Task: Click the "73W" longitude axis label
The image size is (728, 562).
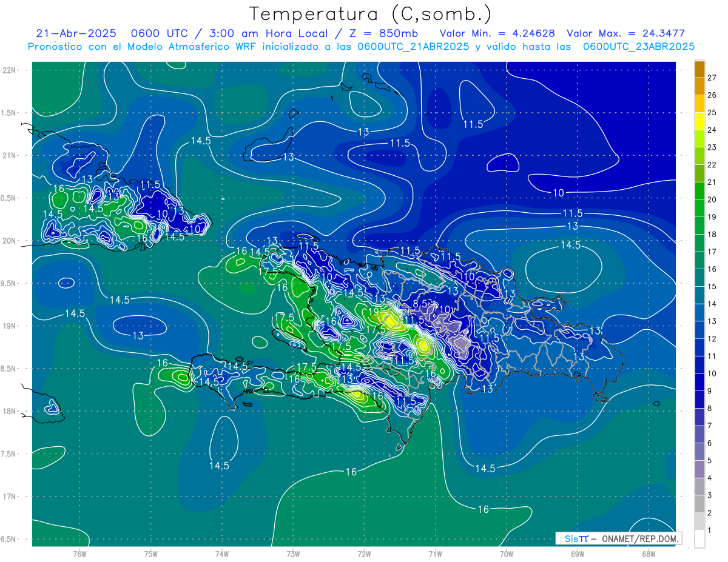Action: tap(293, 554)
